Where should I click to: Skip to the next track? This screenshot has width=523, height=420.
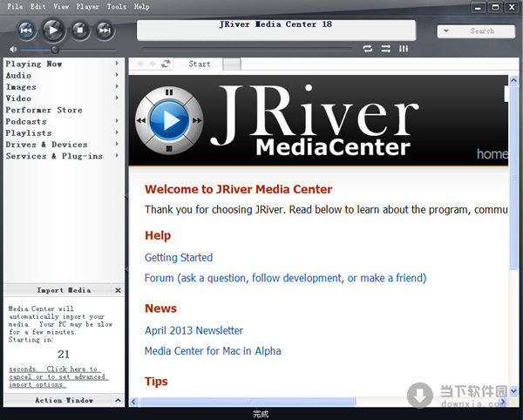(x=105, y=30)
